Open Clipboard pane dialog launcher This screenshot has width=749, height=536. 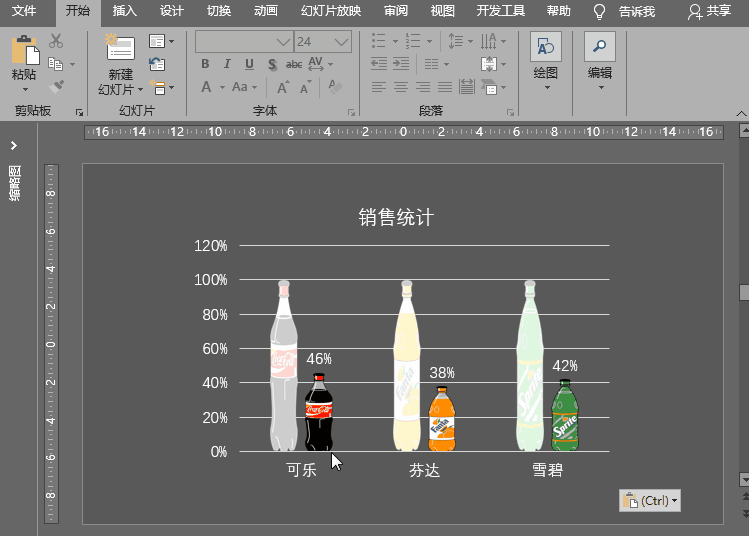coord(79,113)
